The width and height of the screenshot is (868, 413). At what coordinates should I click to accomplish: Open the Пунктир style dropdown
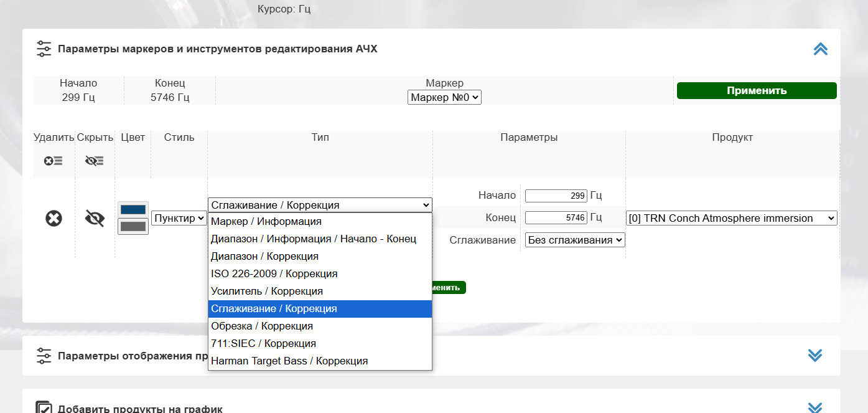(179, 219)
